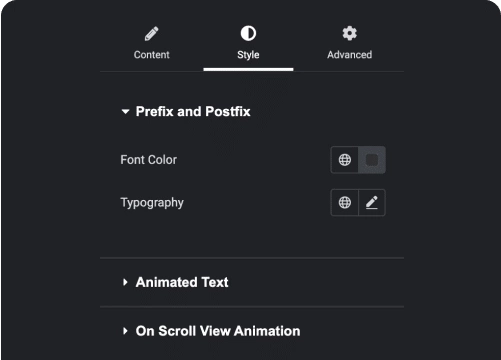Click the Typography label

coord(152,203)
